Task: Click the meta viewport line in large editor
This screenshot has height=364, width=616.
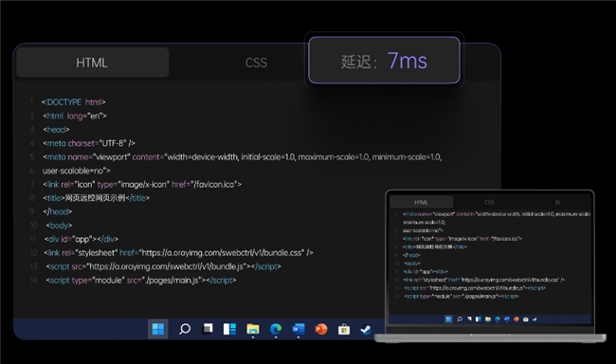Action: 243,156
